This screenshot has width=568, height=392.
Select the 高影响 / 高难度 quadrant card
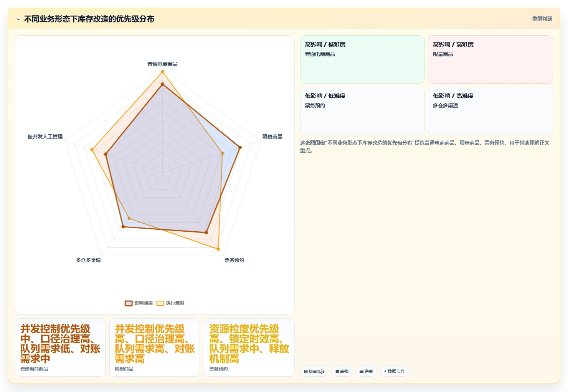pos(490,59)
